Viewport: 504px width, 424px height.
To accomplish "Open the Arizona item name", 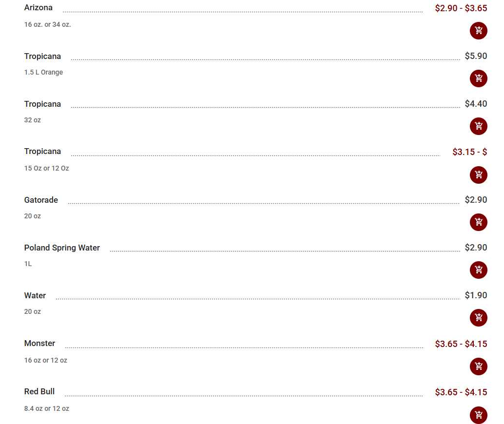I will click(39, 8).
